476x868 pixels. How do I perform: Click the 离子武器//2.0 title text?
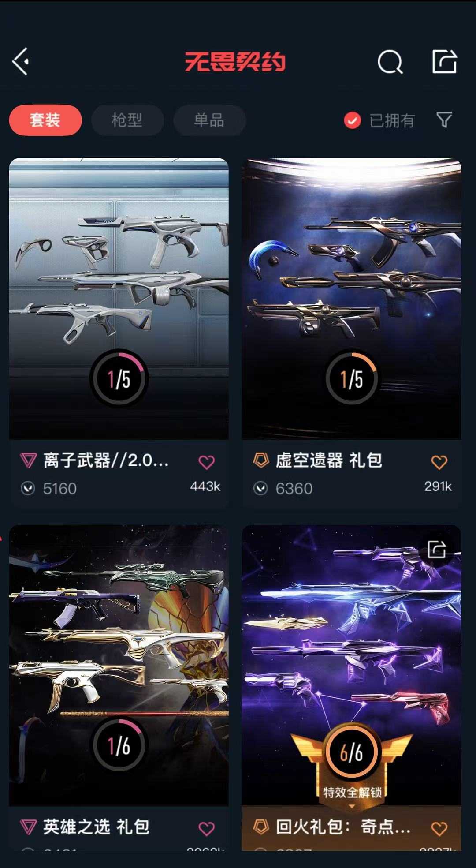(106, 460)
